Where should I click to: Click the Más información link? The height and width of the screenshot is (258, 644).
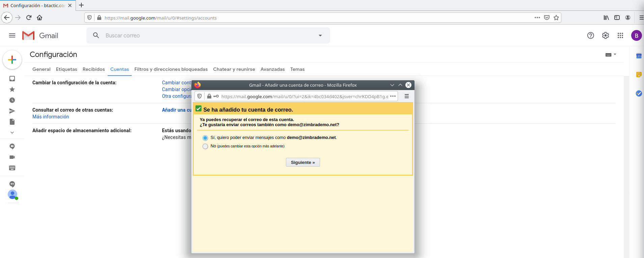coord(51,117)
